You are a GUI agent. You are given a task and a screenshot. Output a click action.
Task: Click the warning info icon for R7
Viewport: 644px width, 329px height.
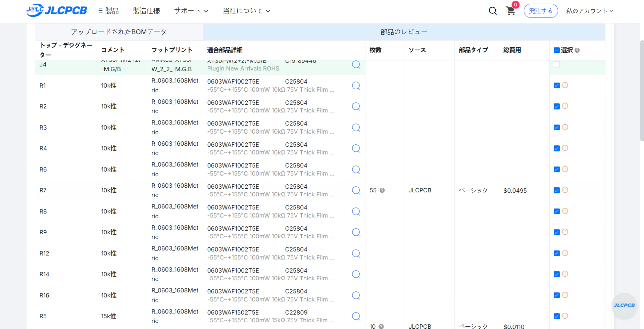click(565, 190)
